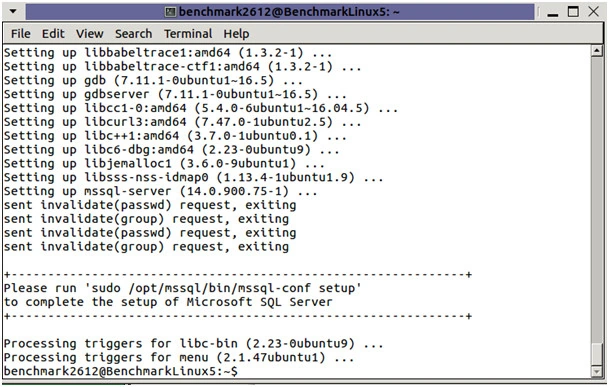Click the line 'Setting up gdbserver'
This screenshot has height=387, width=609.
[175, 94]
